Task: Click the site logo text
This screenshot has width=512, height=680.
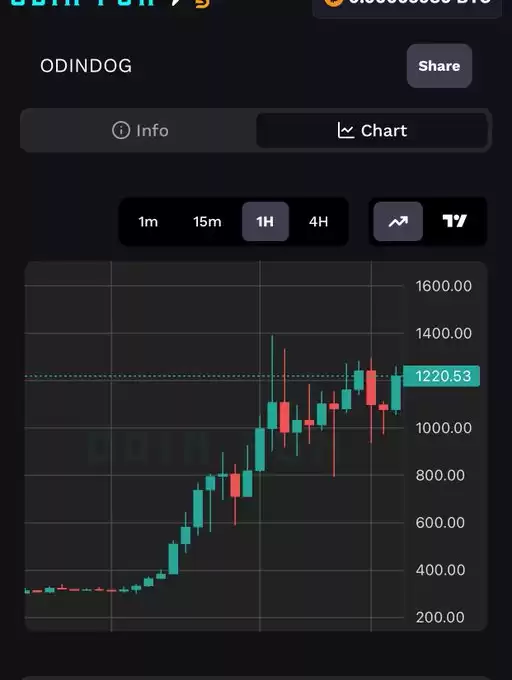Action: (82, 2)
